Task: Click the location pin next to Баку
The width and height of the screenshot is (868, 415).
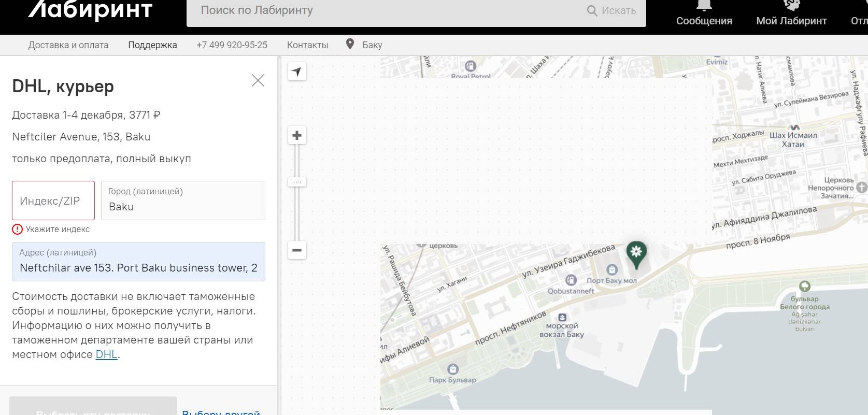Action: [350, 44]
